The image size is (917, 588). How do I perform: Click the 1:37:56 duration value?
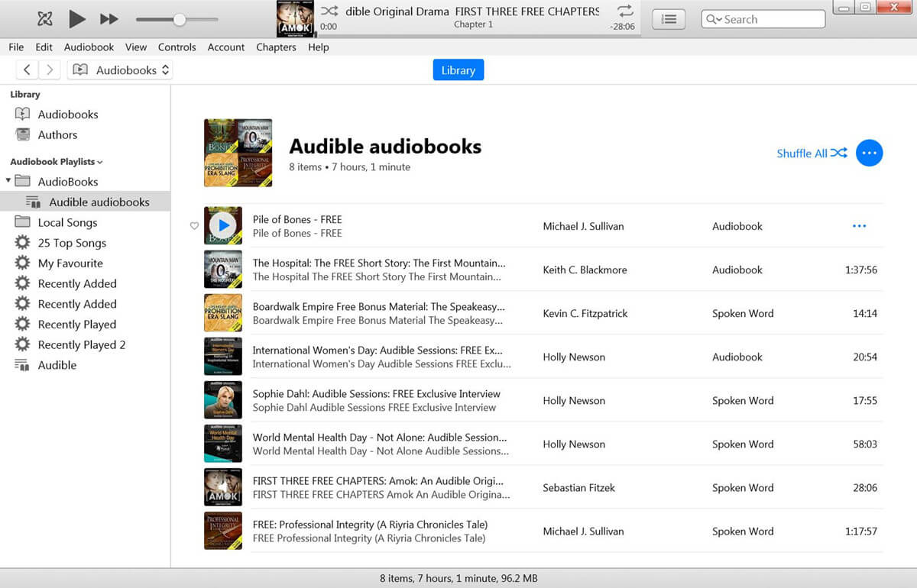(x=861, y=270)
